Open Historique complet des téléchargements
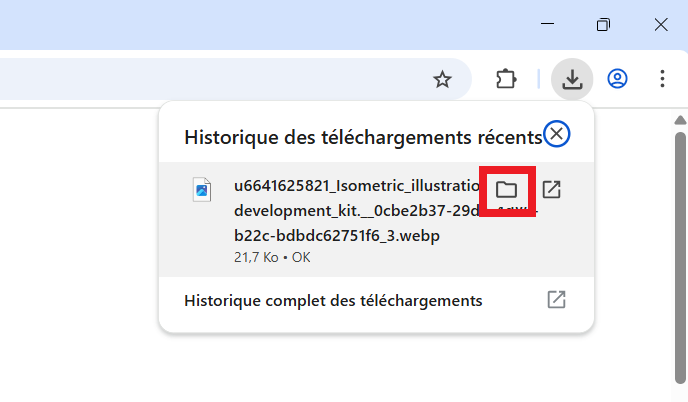Image resolution: width=688 pixels, height=402 pixels. pyautogui.click(x=333, y=300)
